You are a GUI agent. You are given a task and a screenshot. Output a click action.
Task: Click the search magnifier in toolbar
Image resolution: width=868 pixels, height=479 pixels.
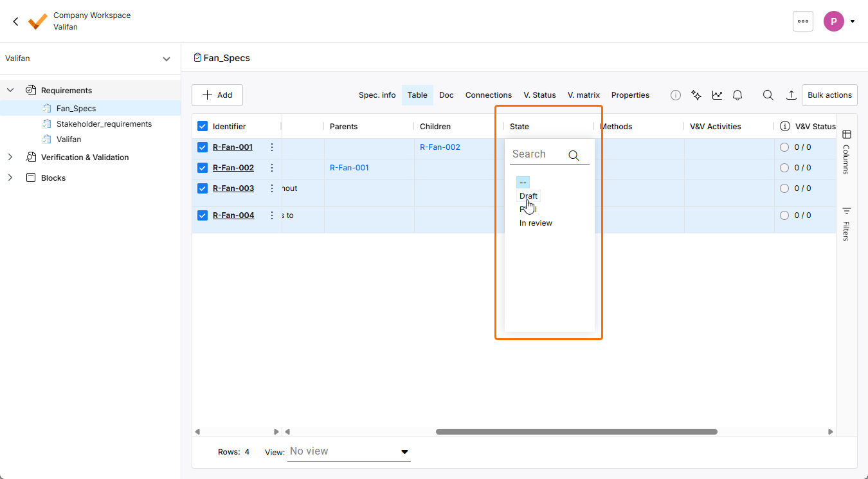pyautogui.click(x=768, y=95)
